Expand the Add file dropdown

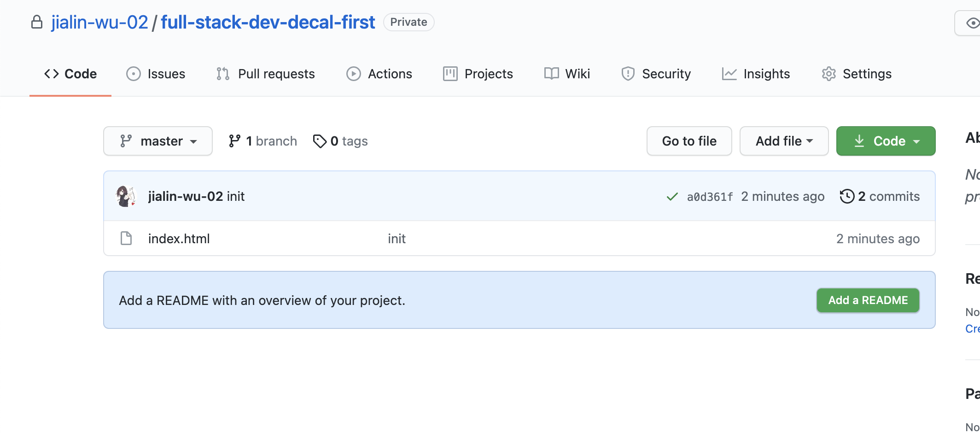784,141
